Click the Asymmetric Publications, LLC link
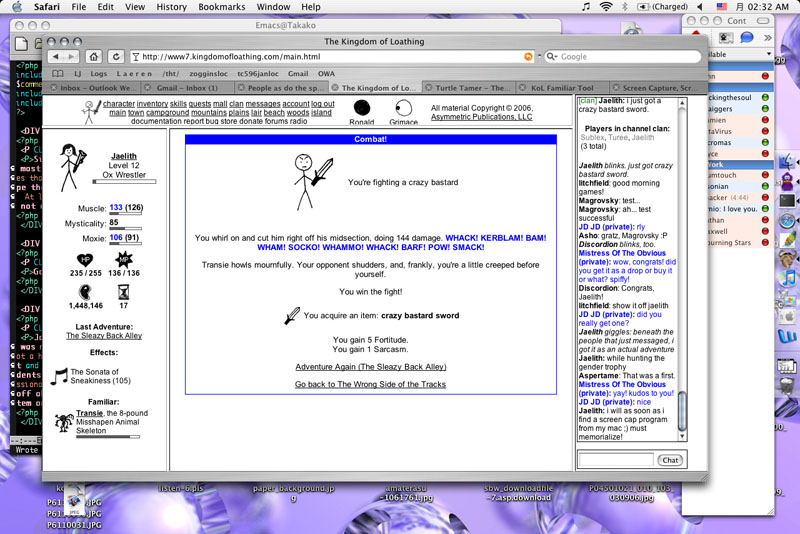The image size is (800, 534). point(481,117)
